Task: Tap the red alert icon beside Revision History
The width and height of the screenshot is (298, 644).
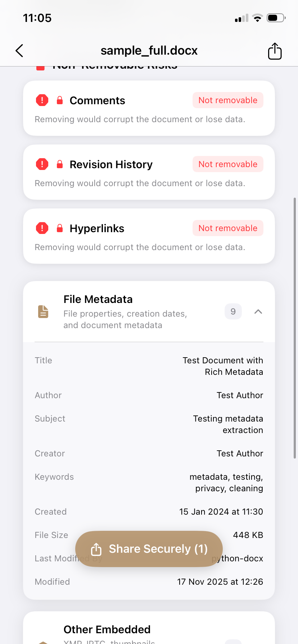Action: click(x=42, y=164)
